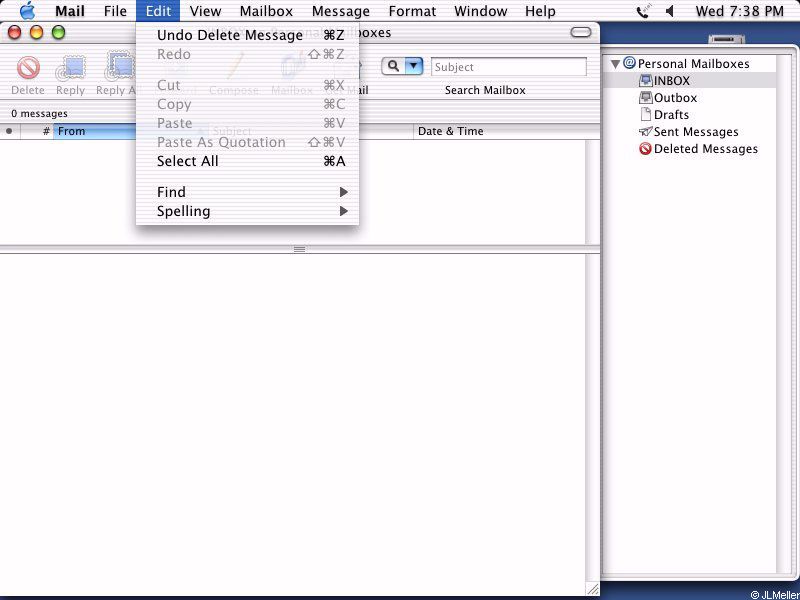Open the Window menu
Screen dimensions: 800x600
pos(481,11)
